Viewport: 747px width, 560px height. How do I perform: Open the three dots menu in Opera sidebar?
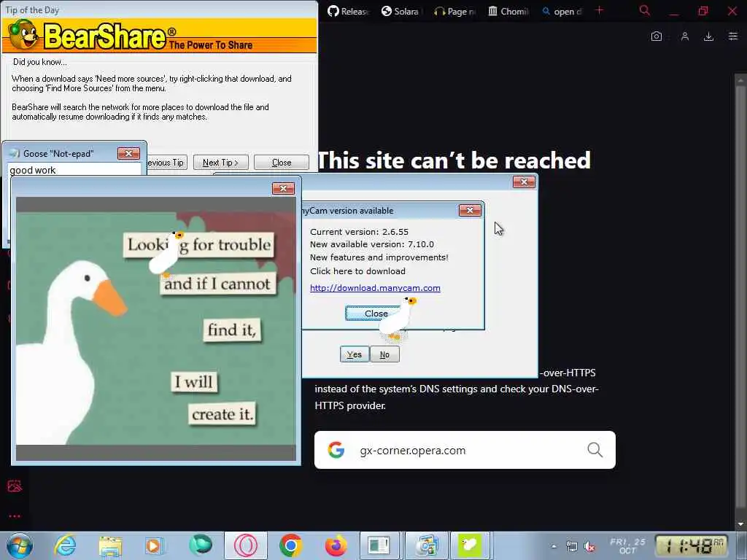tap(15, 516)
